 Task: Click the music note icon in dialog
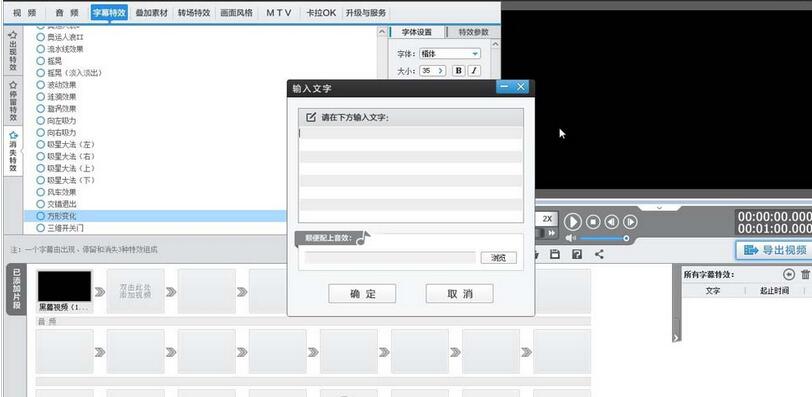point(364,238)
